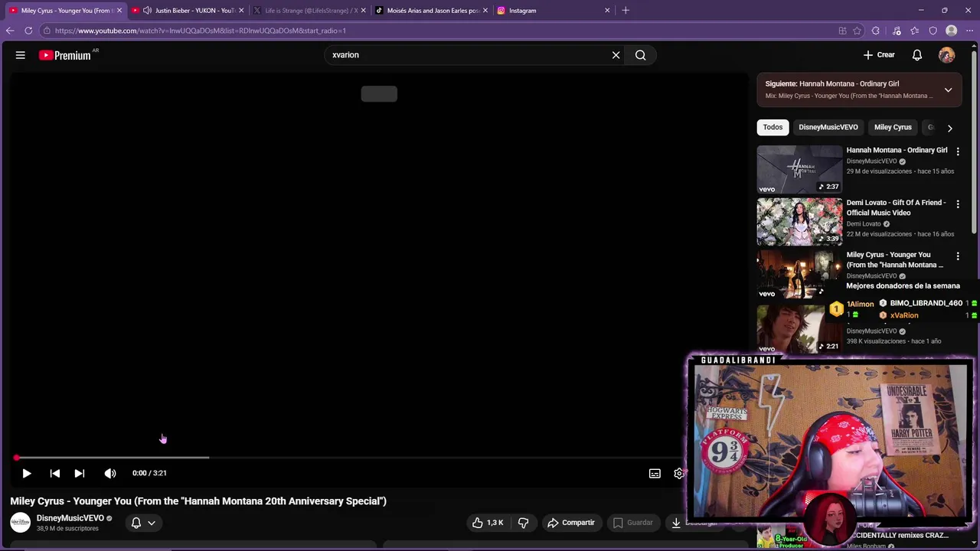Click the DisneyMusicVEVO channel name under title
The image size is (980, 551).
point(70,518)
